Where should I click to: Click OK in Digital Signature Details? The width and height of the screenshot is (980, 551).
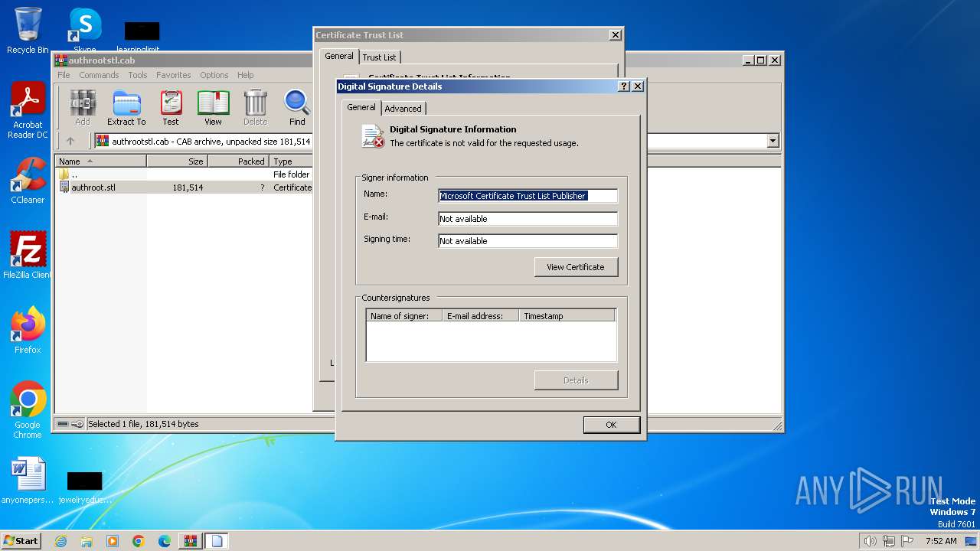click(611, 425)
